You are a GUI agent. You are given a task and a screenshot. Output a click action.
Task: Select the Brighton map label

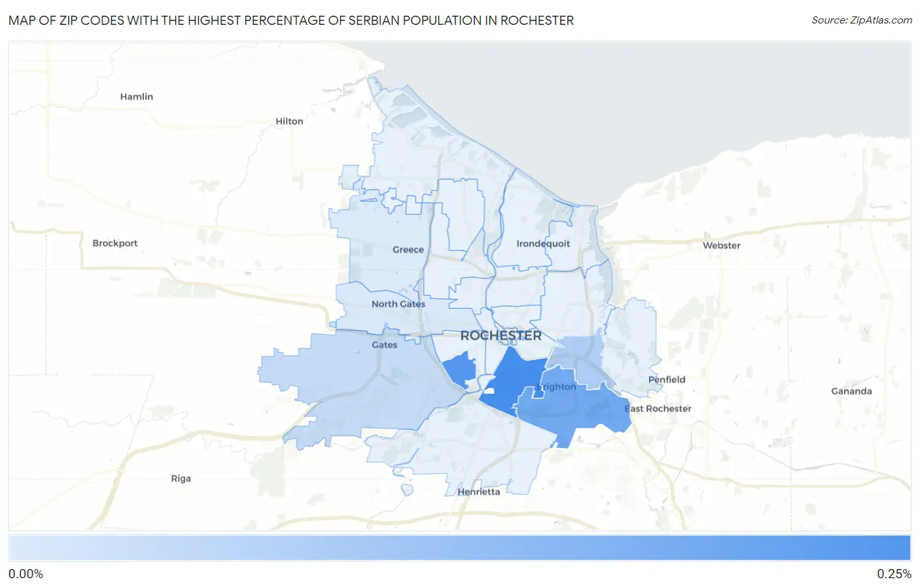(556, 387)
